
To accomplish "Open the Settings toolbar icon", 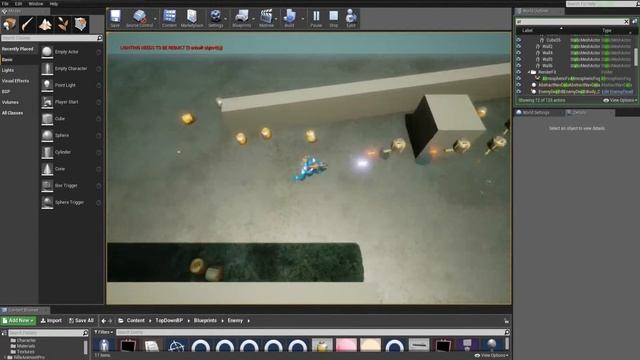I will click(216, 19).
